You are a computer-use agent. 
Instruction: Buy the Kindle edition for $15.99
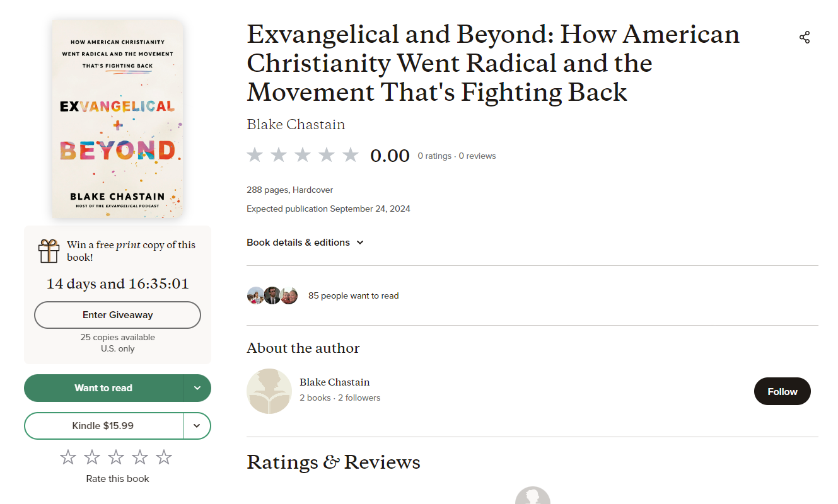[103, 426]
